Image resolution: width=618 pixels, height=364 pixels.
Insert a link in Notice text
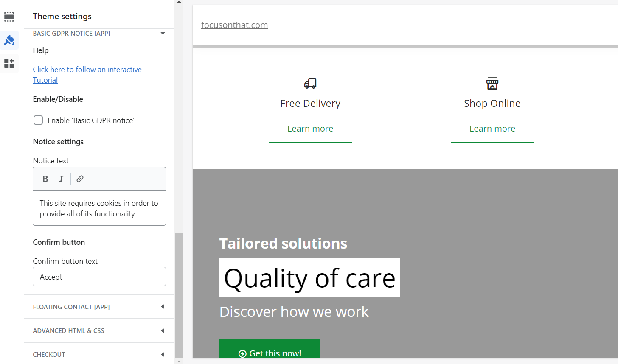[80, 179]
